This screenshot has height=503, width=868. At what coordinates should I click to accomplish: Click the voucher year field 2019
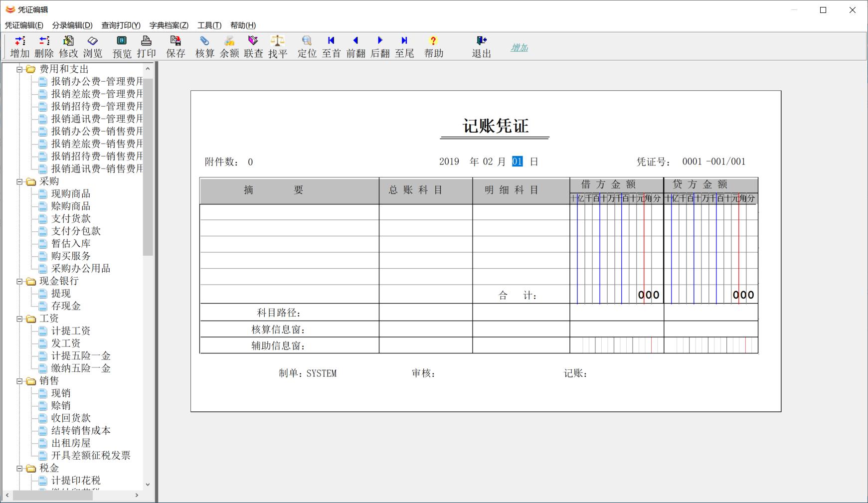449,162
